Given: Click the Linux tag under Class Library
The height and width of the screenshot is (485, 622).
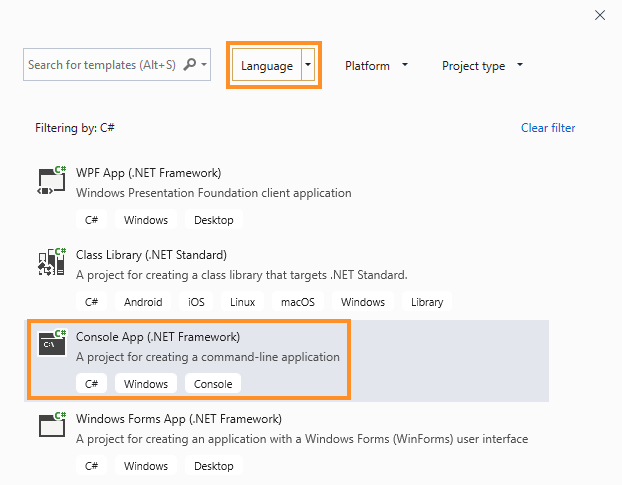Looking at the screenshot, I should coord(242,302).
